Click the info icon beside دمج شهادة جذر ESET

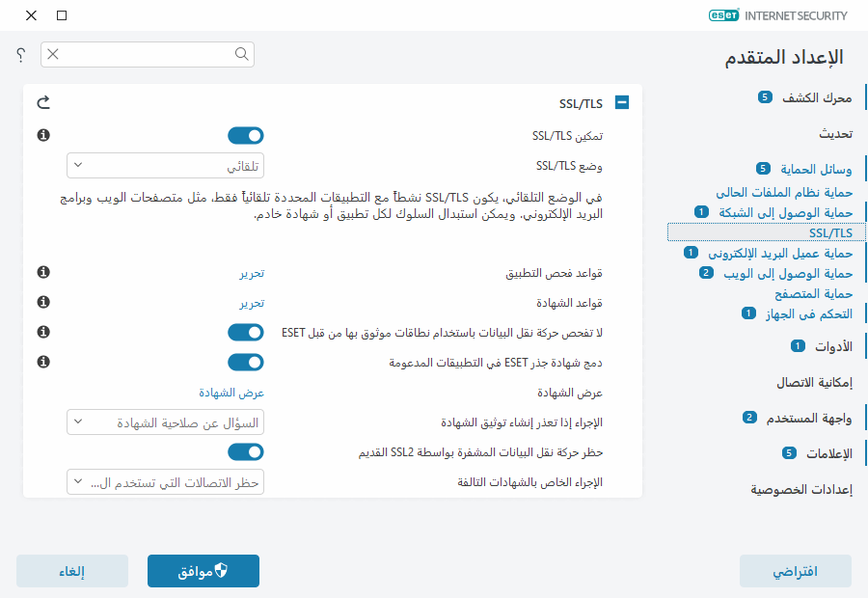[42, 363]
